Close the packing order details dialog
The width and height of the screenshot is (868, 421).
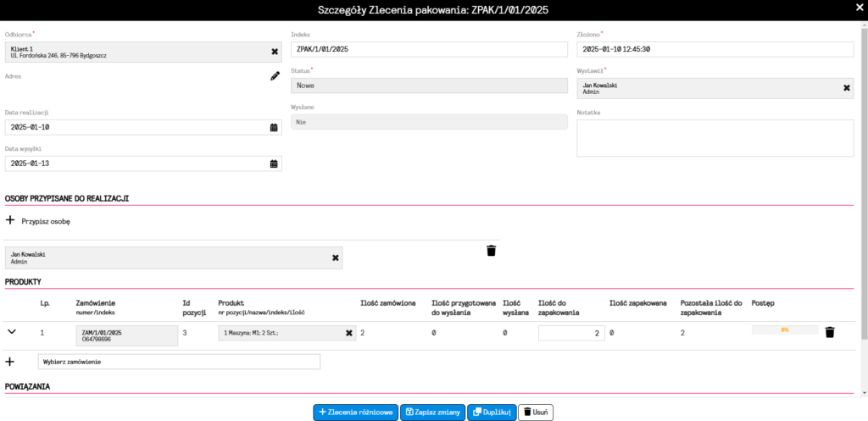(x=855, y=9)
